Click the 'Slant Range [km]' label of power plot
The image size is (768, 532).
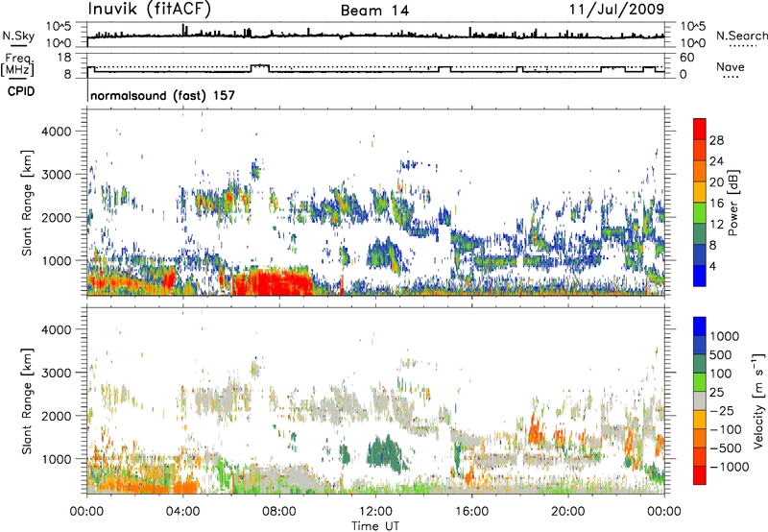27,203
